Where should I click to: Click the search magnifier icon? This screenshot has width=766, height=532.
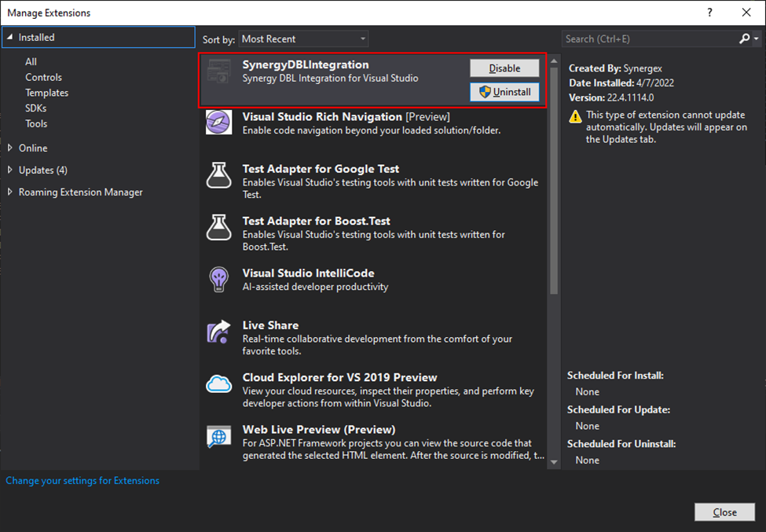click(745, 39)
